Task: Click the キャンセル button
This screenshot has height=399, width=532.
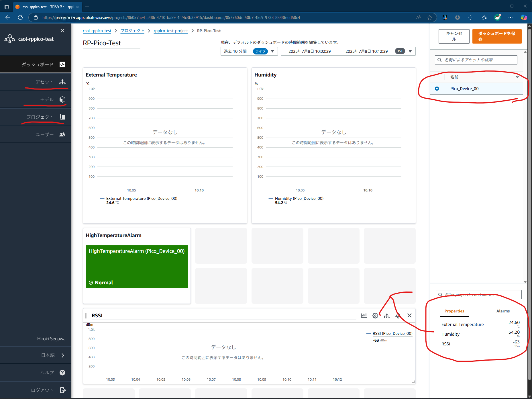Action: click(454, 36)
